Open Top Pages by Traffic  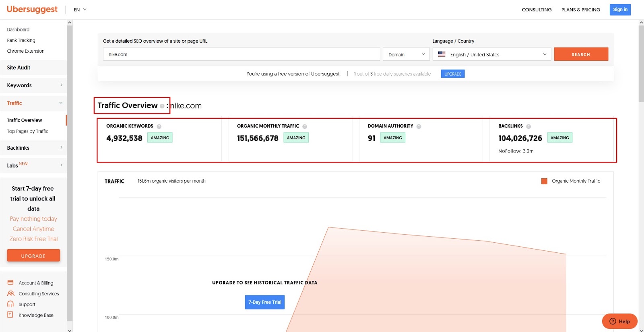[27, 131]
